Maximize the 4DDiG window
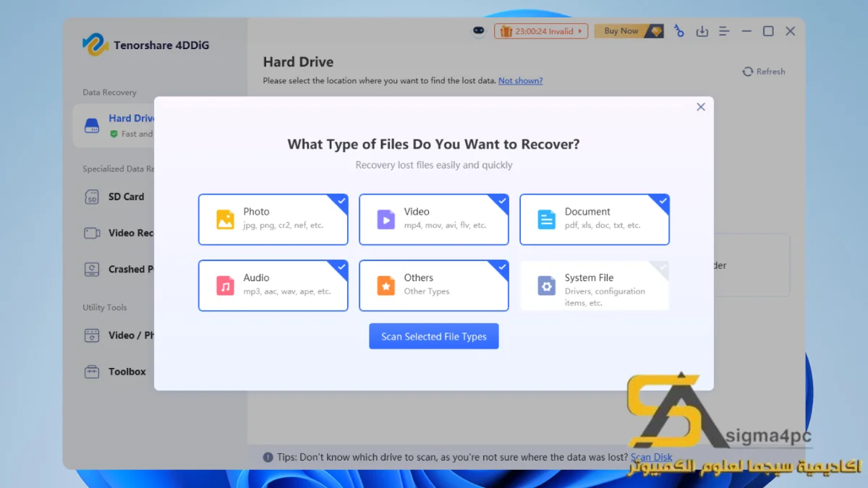 coord(768,31)
